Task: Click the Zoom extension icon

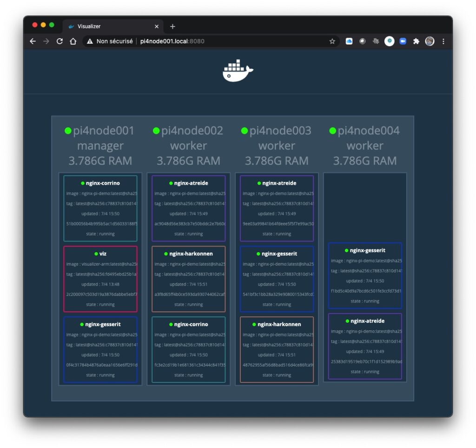Action: tap(403, 41)
